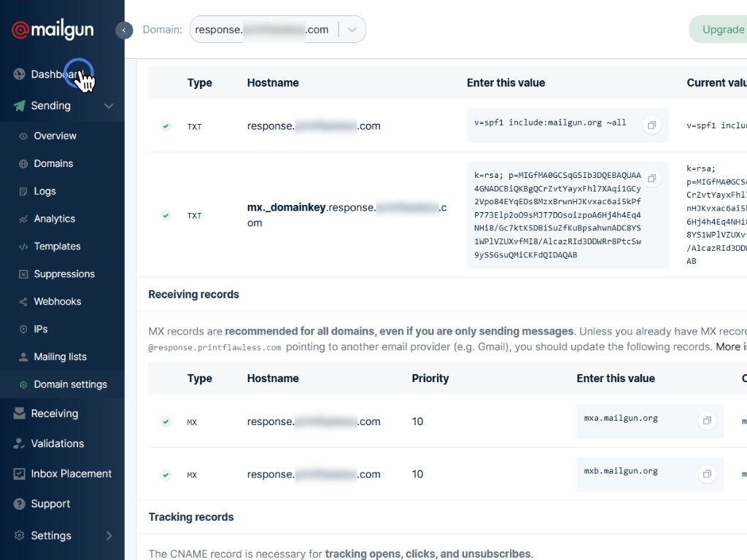Image resolution: width=747 pixels, height=560 pixels.
Task: Click the v=spf1 include:mailgun.org value text
Action: pyautogui.click(x=550, y=122)
